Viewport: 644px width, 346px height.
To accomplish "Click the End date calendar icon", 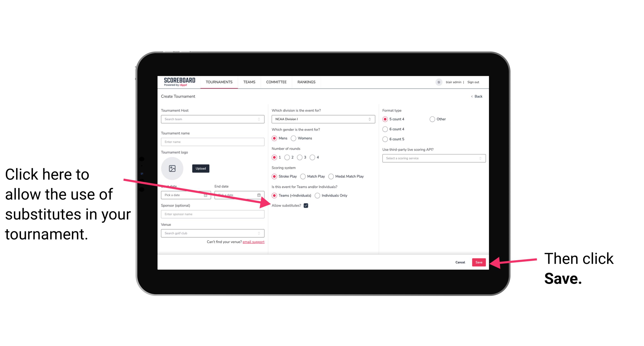I will coord(260,195).
